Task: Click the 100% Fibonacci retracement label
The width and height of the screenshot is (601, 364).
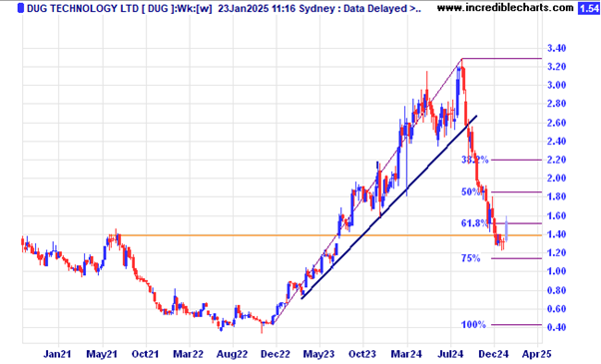Action: point(473,325)
